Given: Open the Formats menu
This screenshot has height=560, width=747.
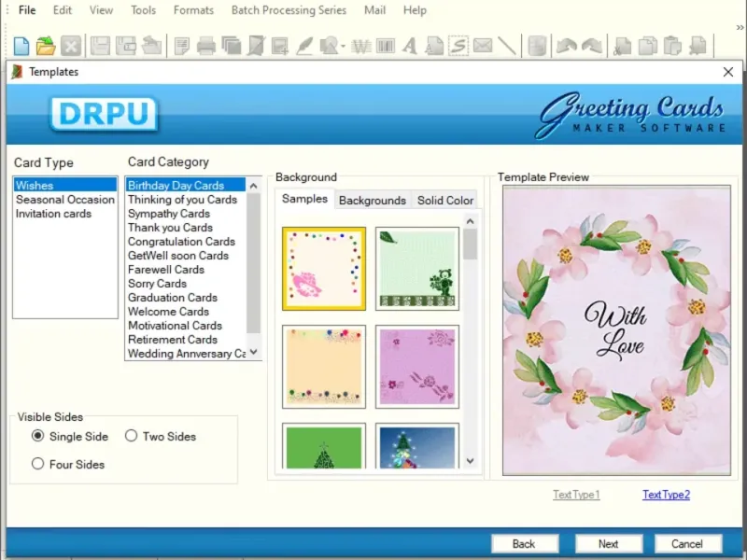Looking at the screenshot, I should pyautogui.click(x=193, y=10).
